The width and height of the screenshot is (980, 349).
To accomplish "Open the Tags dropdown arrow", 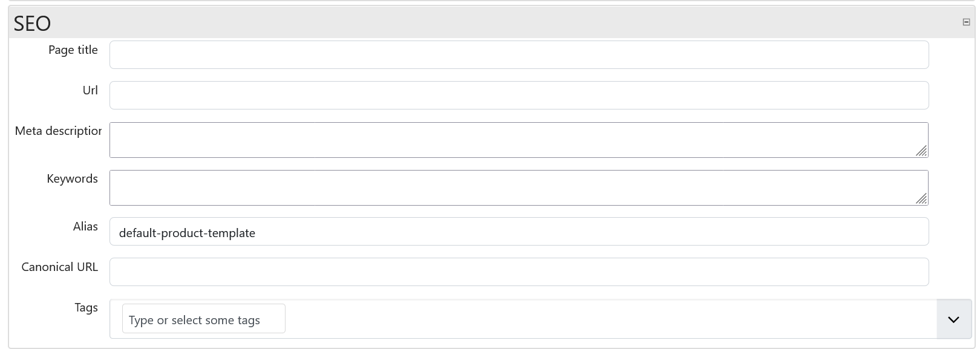I will click(953, 319).
